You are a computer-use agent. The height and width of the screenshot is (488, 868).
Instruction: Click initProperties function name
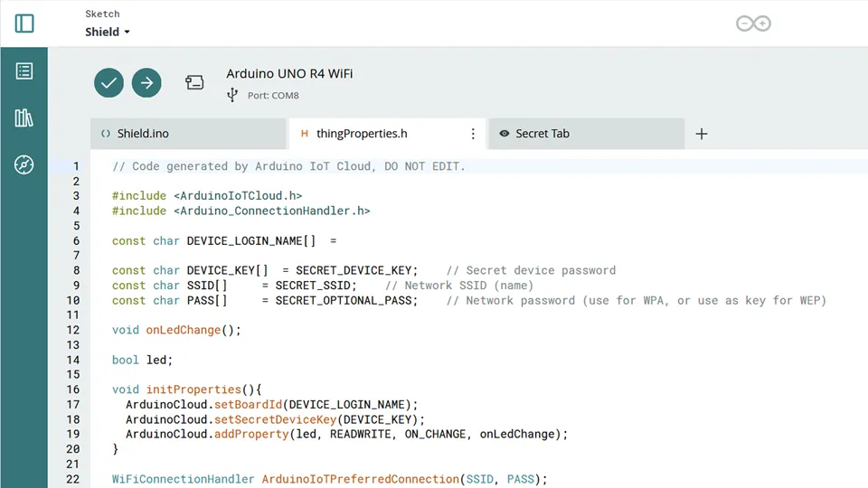(193, 389)
